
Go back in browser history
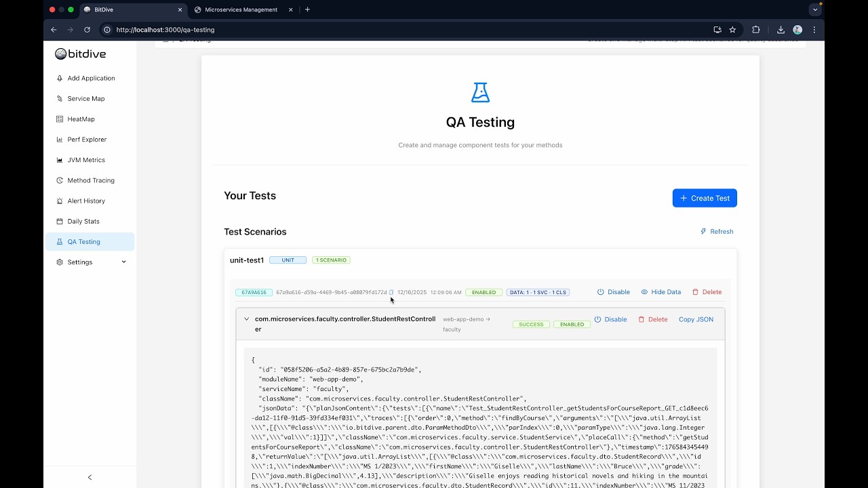point(54,30)
